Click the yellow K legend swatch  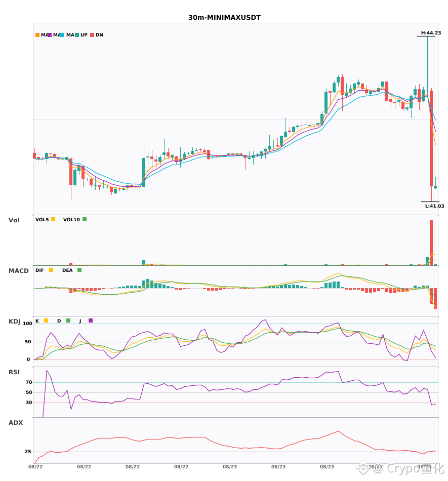click(46, 320)
